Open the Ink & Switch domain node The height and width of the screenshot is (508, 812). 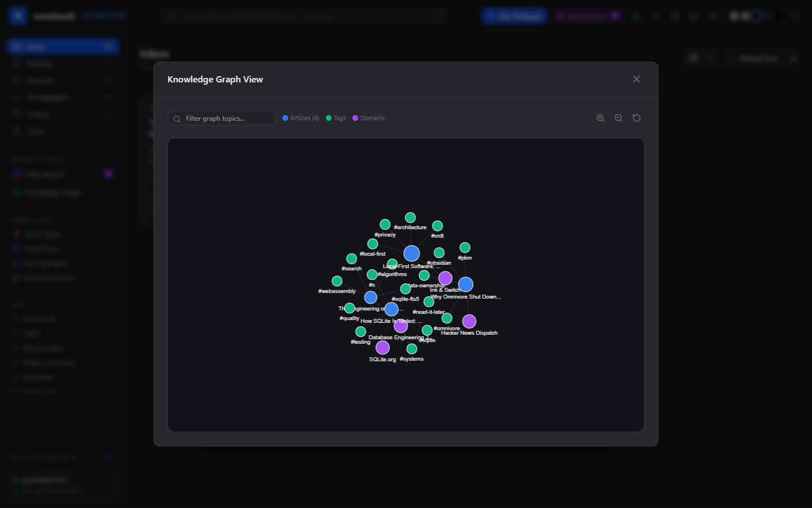[x=445, y=278]
